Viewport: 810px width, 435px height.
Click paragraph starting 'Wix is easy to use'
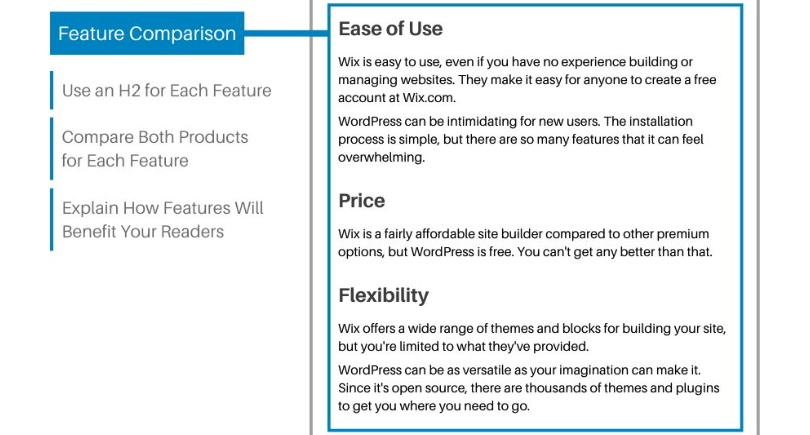[527, 80]
